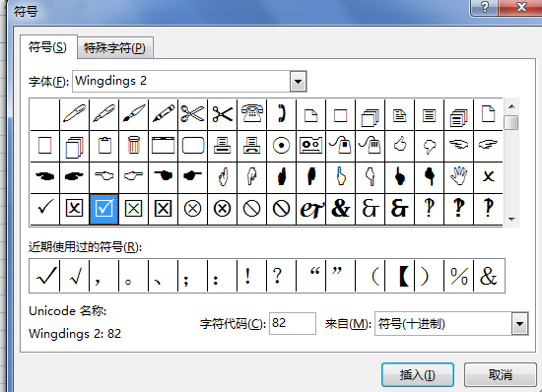Select the thumbs up symbol
Image resolution: width=542 pixels, height=392 pixels.
tap(399, 145)
